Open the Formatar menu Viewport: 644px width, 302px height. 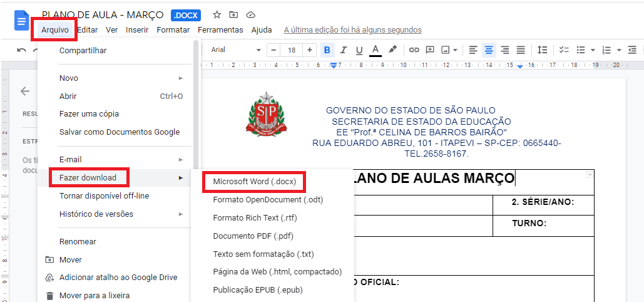173,29
